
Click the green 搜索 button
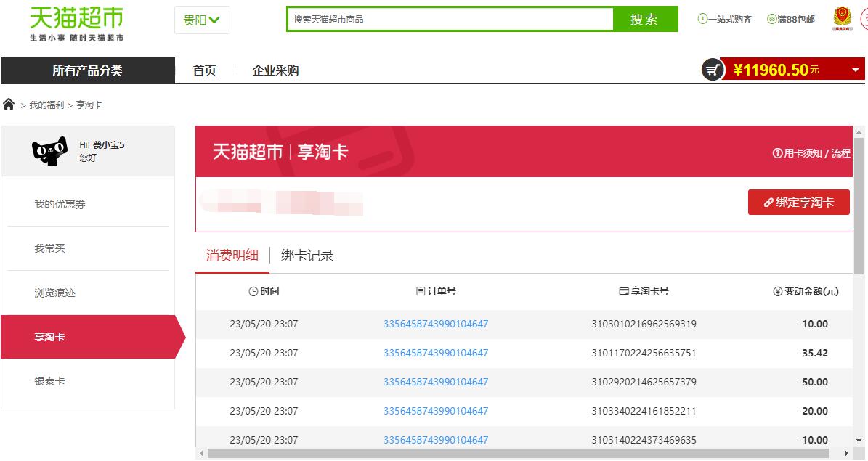tap(645, 20)
